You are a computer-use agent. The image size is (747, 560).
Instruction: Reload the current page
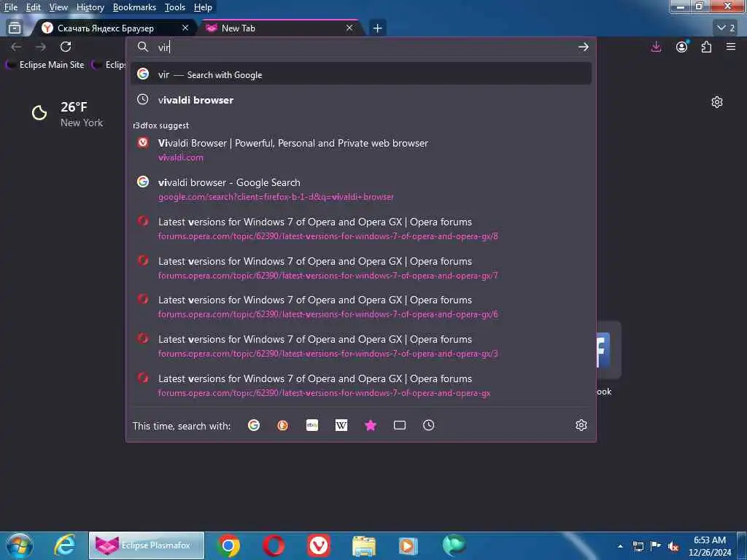tap(66, 47)
